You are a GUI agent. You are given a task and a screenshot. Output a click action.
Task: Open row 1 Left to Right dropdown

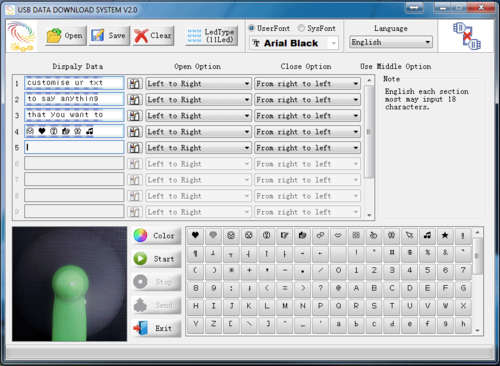(x=198, y=84)
